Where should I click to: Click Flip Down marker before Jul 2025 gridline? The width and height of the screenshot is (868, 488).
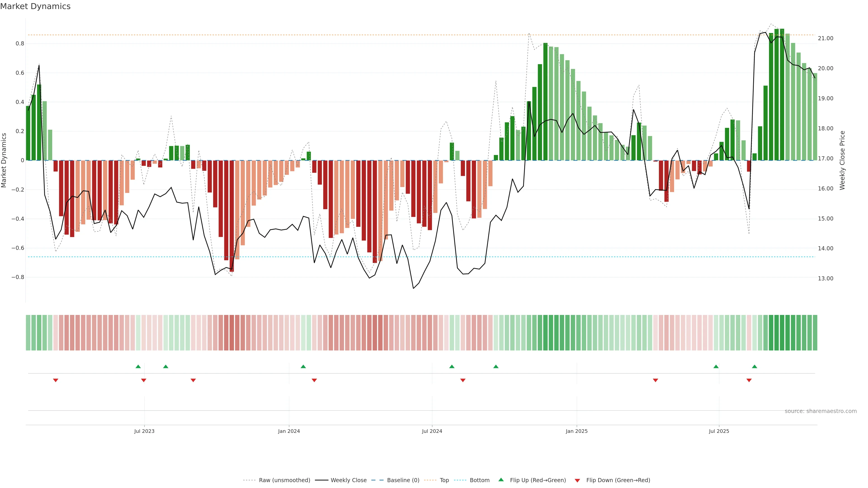(655, 380)
